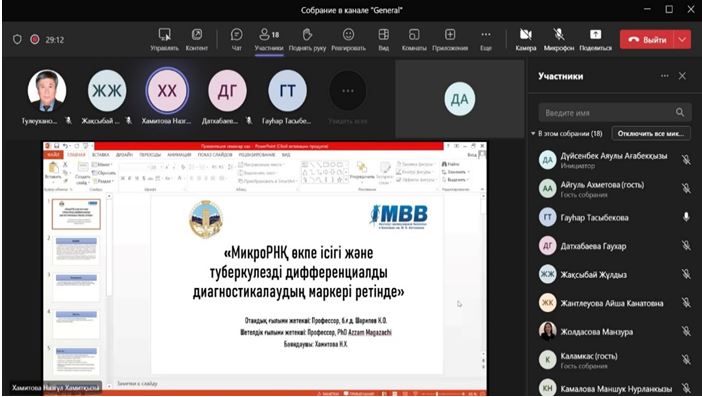Open the ПЕРЕХОДЫ tab in PowerPoint

pyautogui.click(x=150, y=154)
